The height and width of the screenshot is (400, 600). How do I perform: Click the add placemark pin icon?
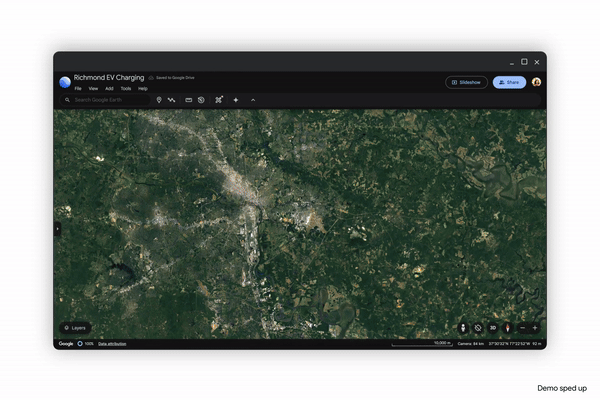[x=159, y=100]
